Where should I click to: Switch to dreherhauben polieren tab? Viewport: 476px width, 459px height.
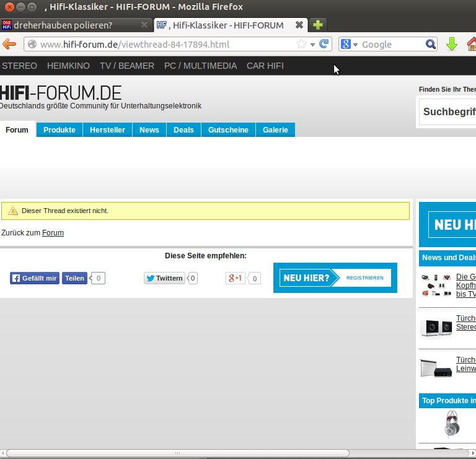tap(76, 25)
